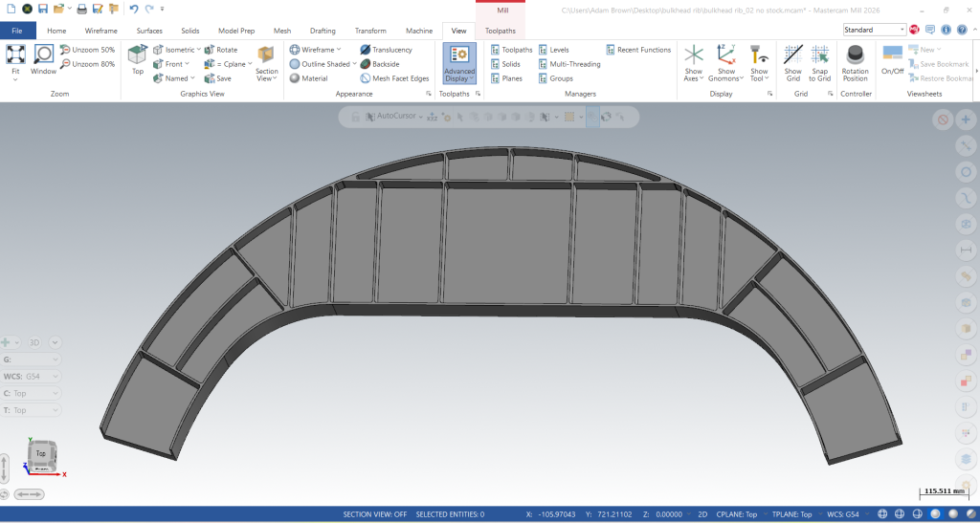Switch to the Toolpaths ribbon tab
Viewport: 980px width, 523px height.
501,31
